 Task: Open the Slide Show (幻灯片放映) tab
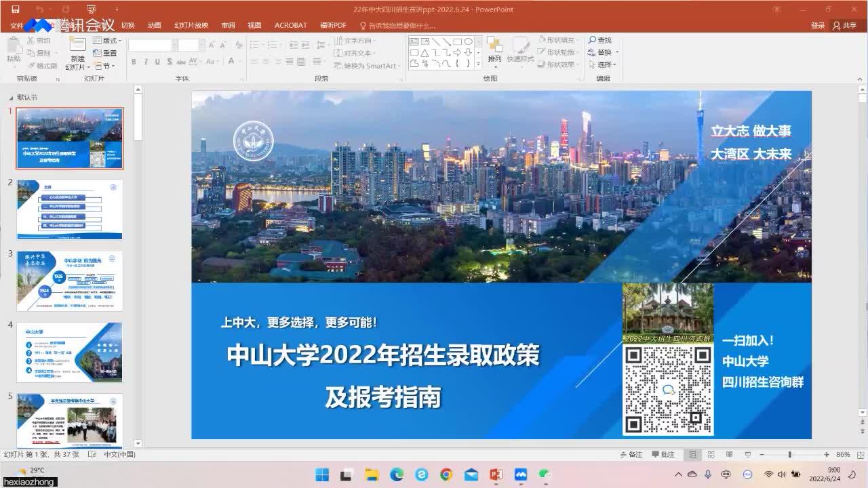pos(191,26)
